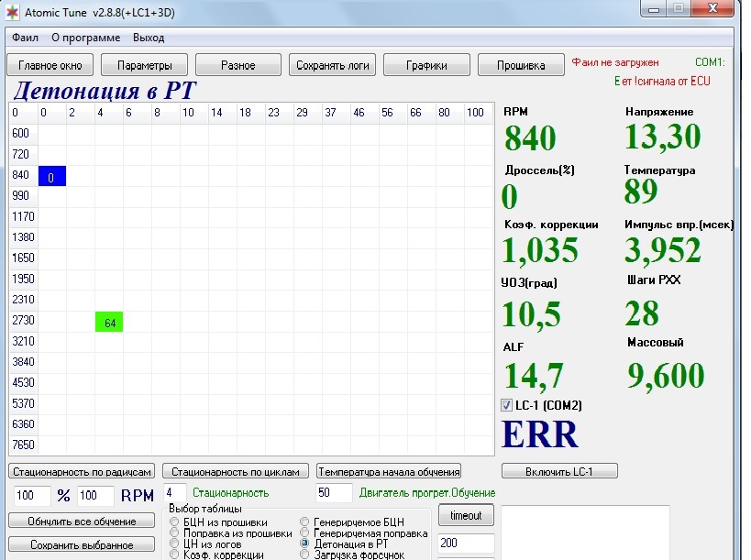This screenshot has height=560, width=751.
Task: Click the empty log text box
Action: coord(585,533)
